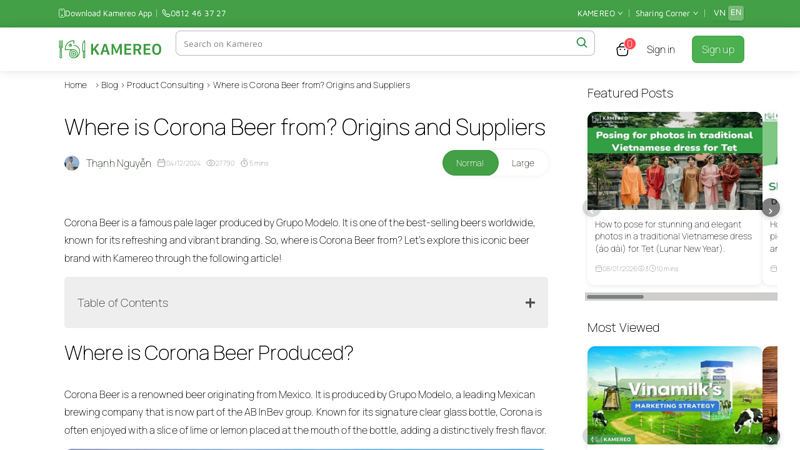Click the calendar icon by 04/12/2024

[x=161, y=163]
